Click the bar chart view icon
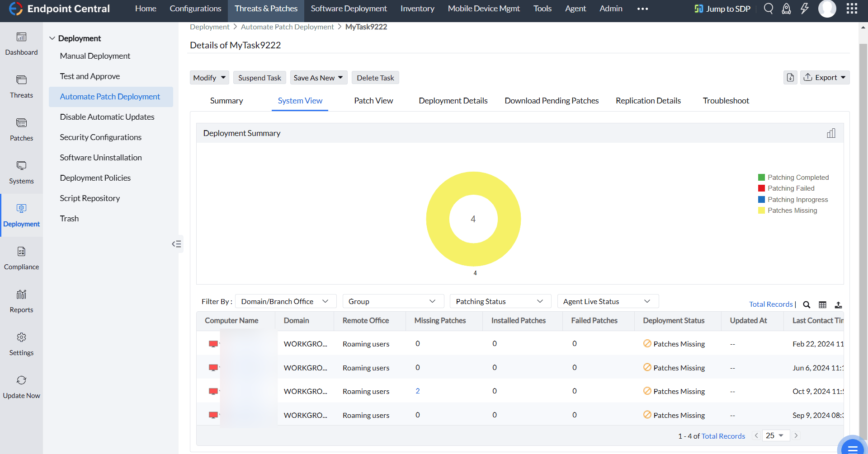 tap(831, 133)
